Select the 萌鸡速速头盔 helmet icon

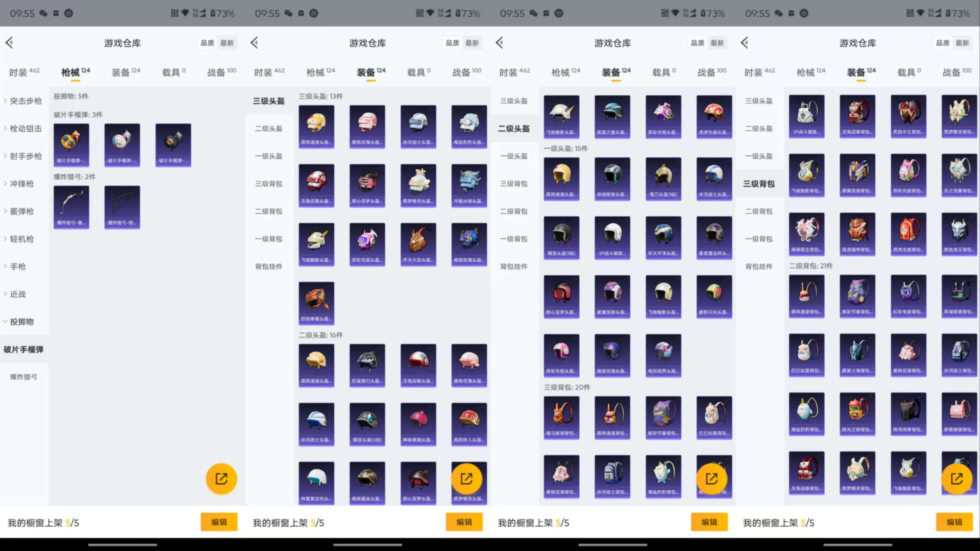317,126
